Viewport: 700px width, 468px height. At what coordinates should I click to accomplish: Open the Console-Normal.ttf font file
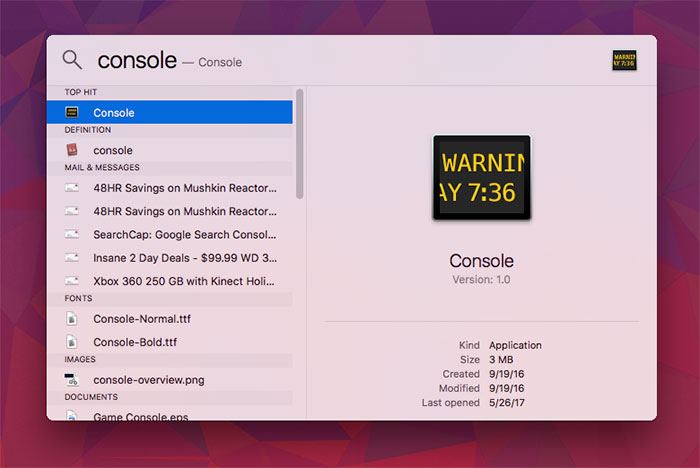(x=170, y=319)
